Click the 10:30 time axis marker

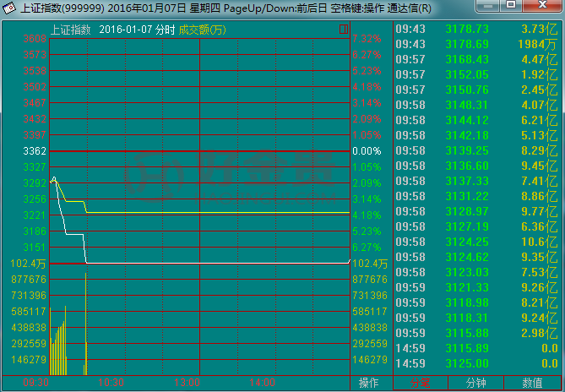(111, 383)
